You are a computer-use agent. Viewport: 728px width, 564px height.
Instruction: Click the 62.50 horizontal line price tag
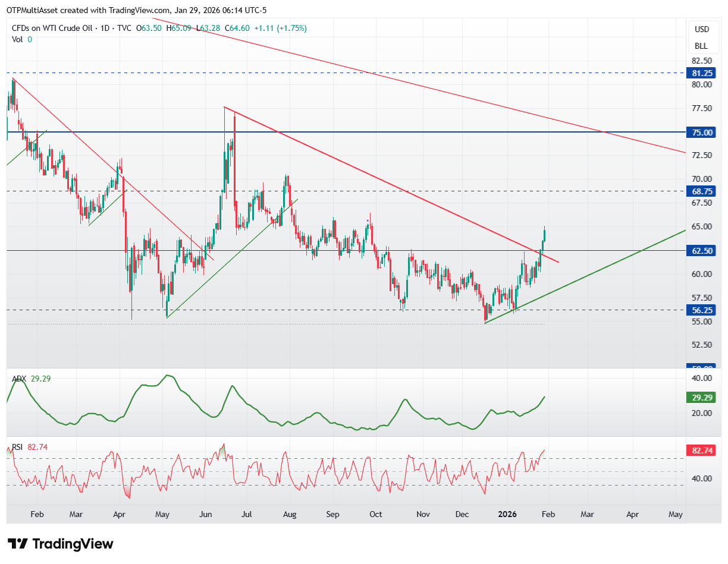tap(702, 251)
